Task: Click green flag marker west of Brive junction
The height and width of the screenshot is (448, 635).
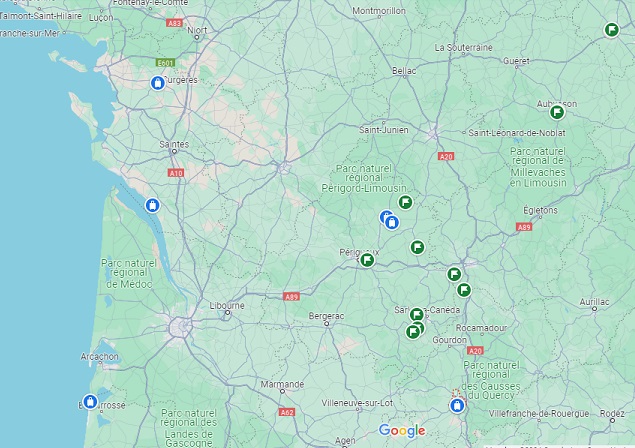Action: pos(454,274)
